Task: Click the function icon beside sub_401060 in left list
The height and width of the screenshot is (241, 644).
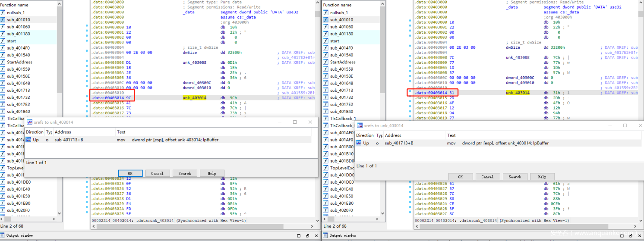Action: (x=3, y=27)
